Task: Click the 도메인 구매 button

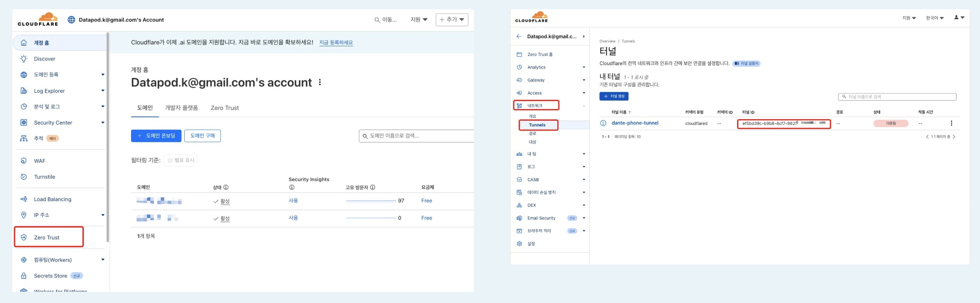Action: point(202,136)
